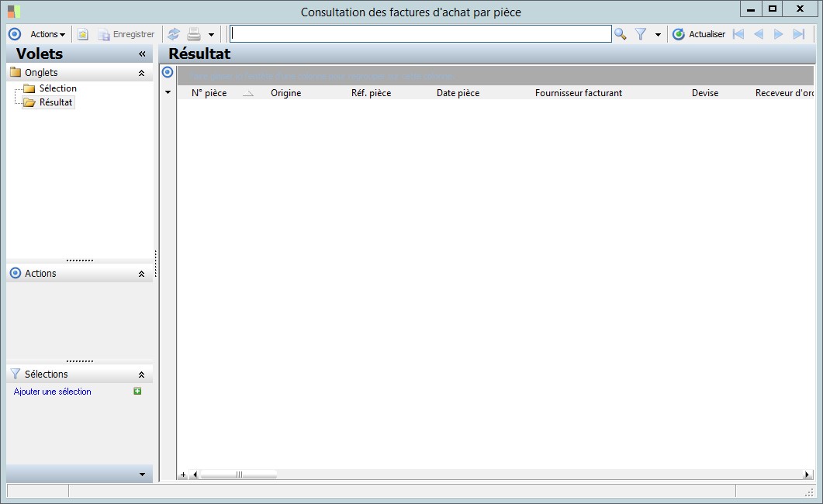Click the grid group-by panel area
The image size is (823, 504).
(495, 76)
